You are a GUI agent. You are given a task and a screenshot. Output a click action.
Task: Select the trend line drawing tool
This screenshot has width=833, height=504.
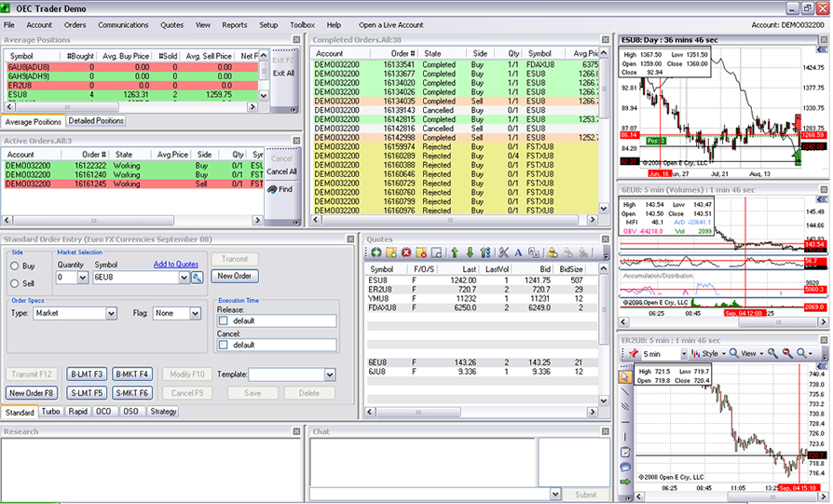tap(625, 392)
